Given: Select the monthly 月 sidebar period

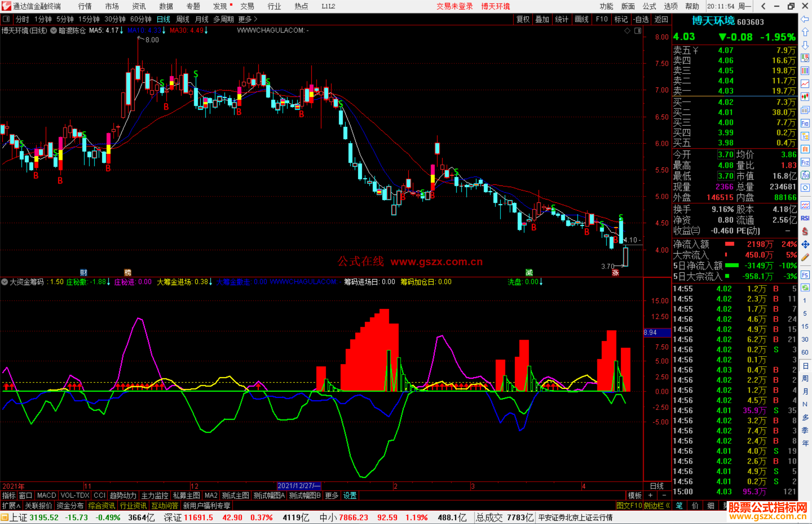Looking at the screenshot, I should tap(805, 391).
